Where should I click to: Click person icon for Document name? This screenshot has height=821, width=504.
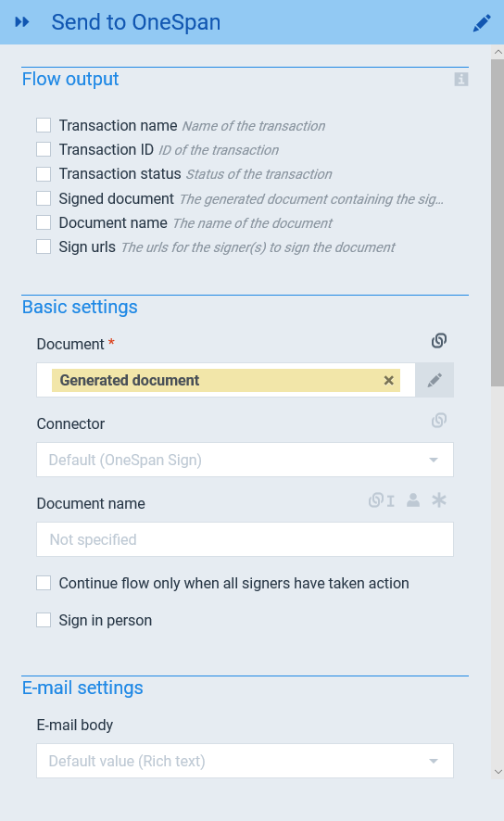[413, 500]
